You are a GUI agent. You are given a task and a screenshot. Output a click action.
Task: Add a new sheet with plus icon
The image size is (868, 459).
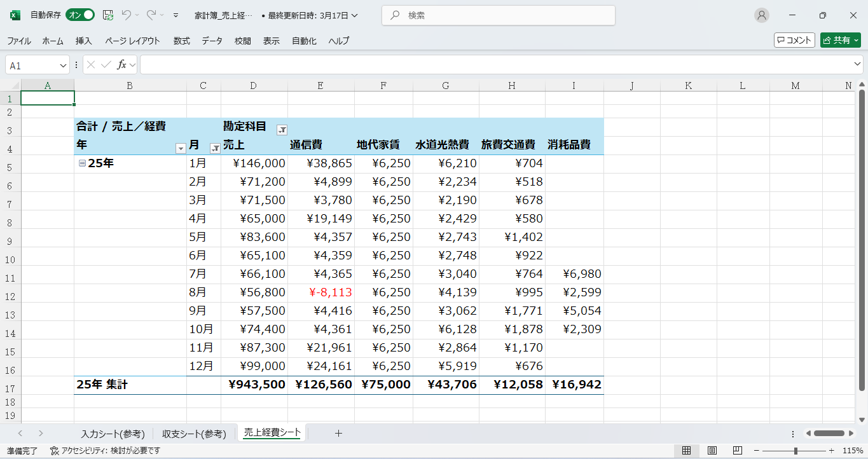coord(338,434)
